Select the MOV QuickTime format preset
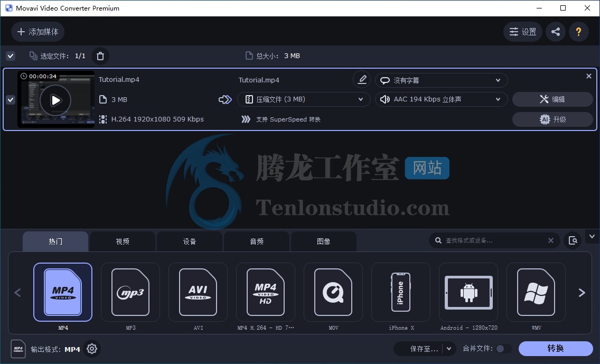Viewport: 600px width, 364px height. (333, 292)
